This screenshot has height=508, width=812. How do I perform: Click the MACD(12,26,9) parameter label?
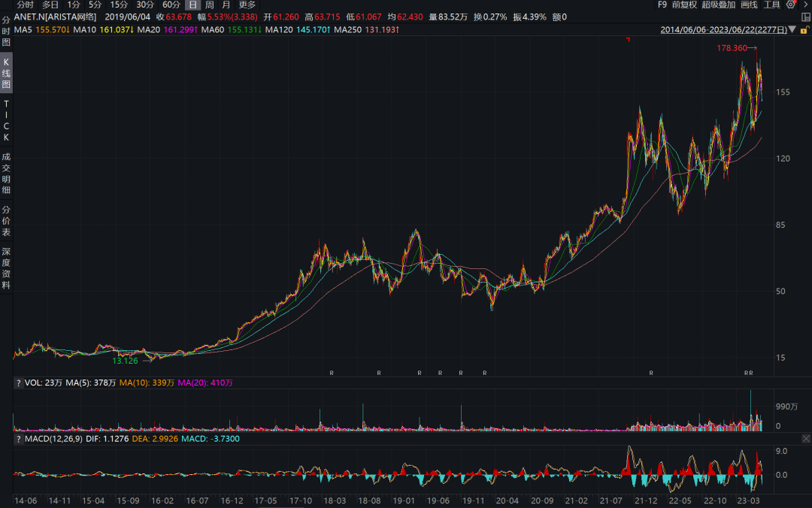click(x=53, y=439)
